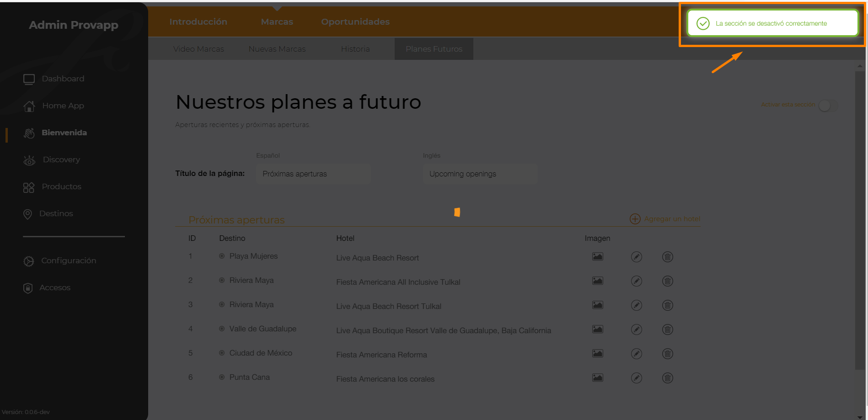View image for Fiesta Americana los corales
The image size is (868, 420).
[597, 377]
